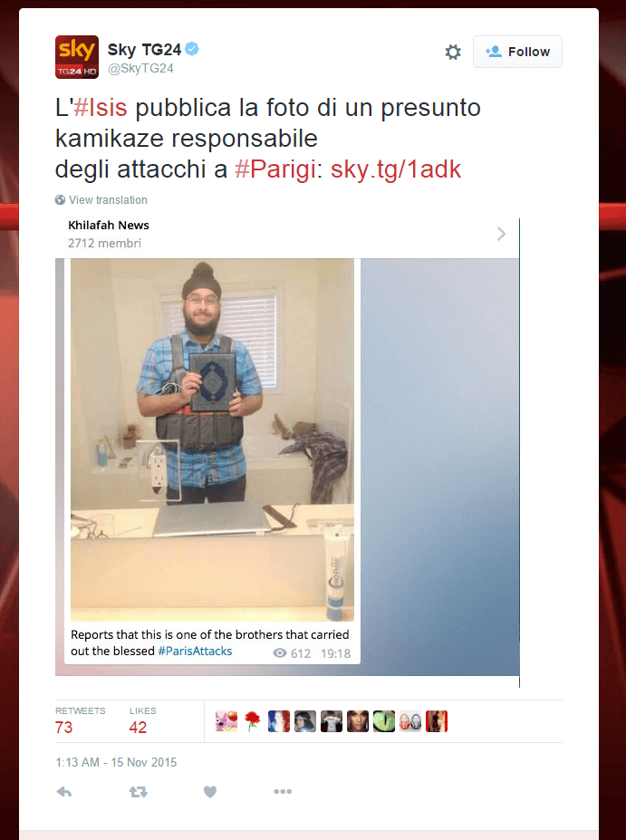Click the red rose avatar
Image resolution: width=626 pixels, height=840 pixels.
tap(252, 721)
